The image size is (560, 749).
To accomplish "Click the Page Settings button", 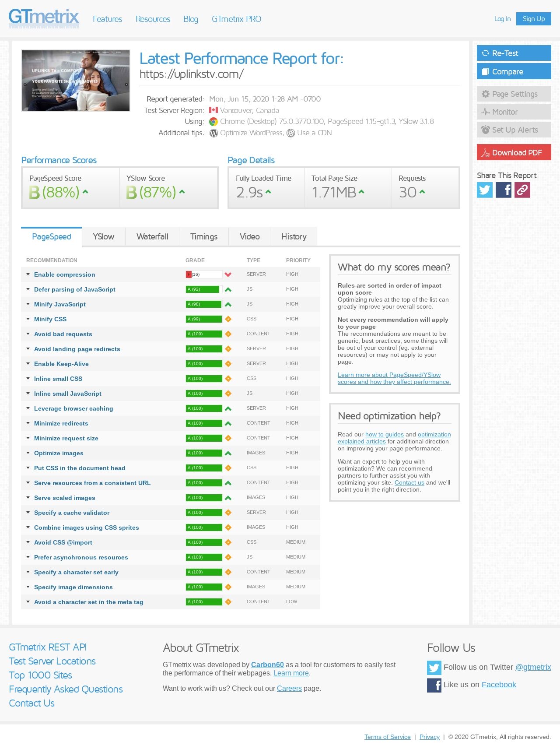I will click(514, 94).
